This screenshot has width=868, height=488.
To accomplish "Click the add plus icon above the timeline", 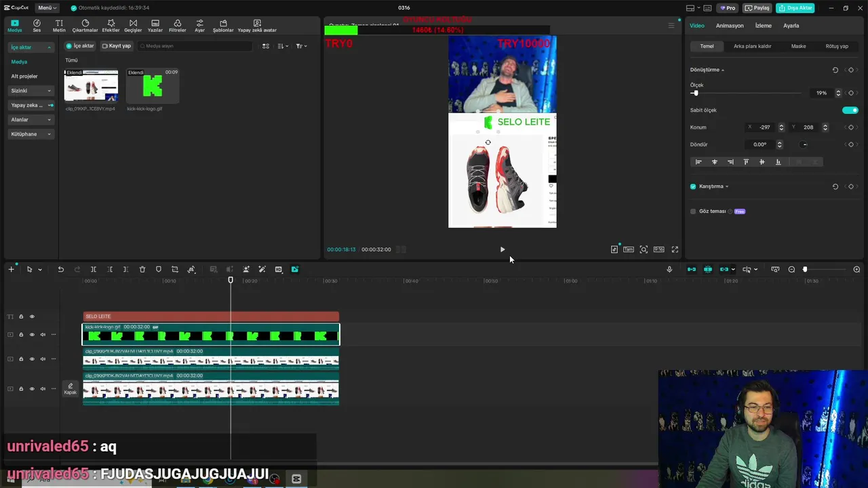I will coord(11,270).
